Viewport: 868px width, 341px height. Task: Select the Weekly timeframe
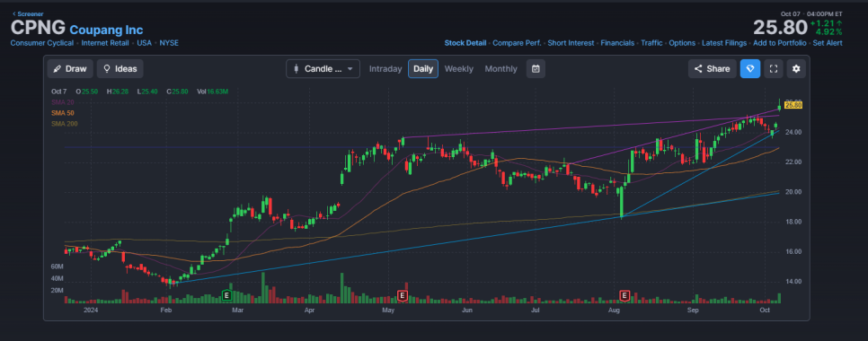click(x=458, y=69)
